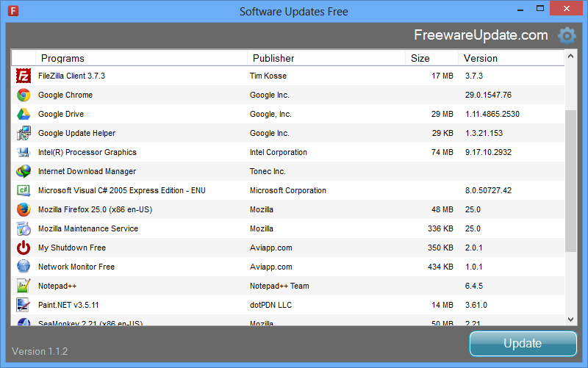588x368 pixels.
Task: Click the 74 MB size cell
Action: click(x=442, y=152)
